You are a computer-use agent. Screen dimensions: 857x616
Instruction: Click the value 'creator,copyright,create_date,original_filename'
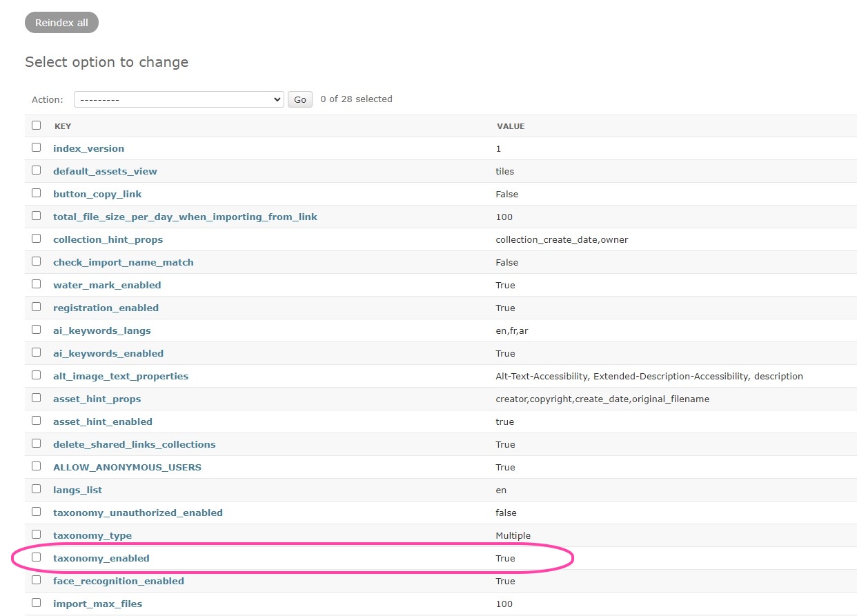pos(602,399)
